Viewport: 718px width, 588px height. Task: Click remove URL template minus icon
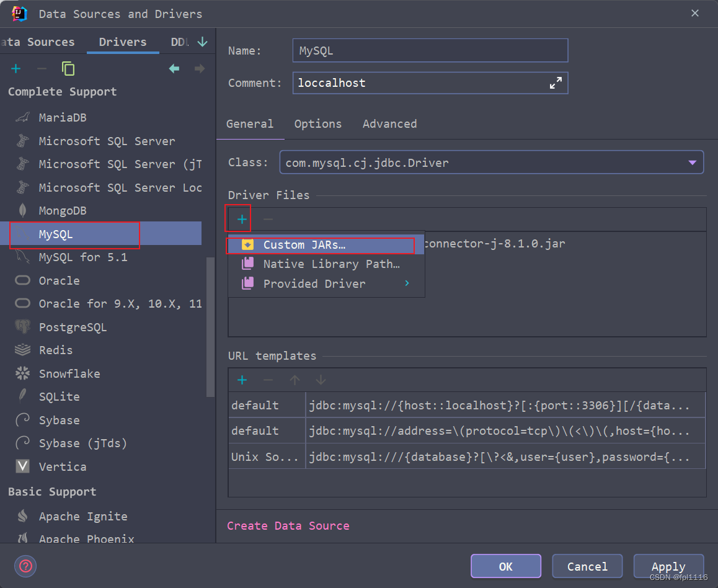pos(268,380)
